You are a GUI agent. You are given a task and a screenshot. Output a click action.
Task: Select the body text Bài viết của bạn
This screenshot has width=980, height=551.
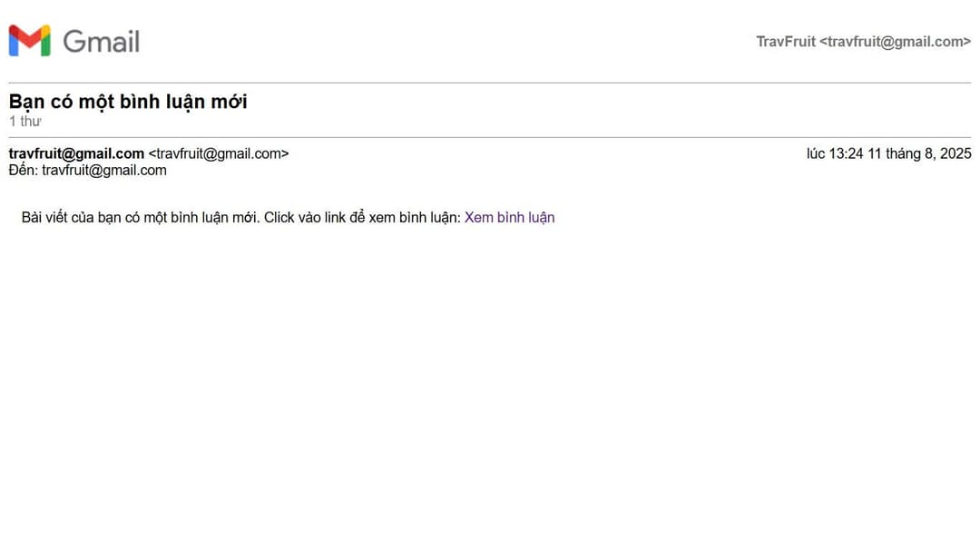(70, 217)
